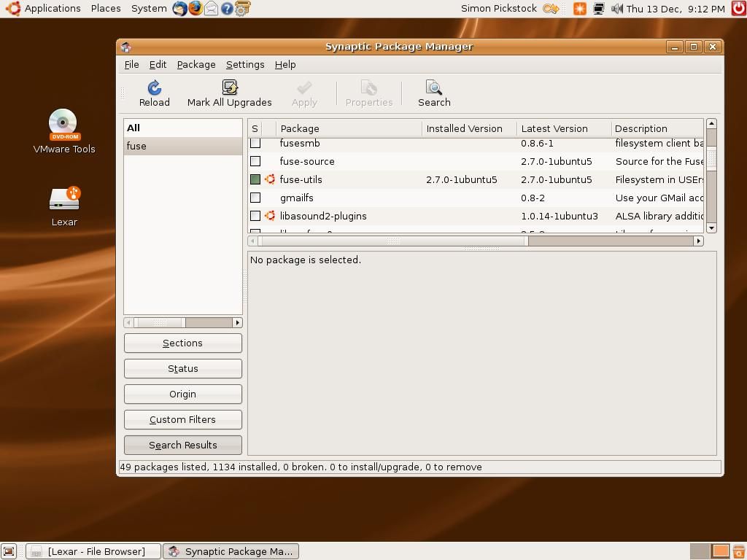
Task: Click the Mark All Upgrades toolbar icon
Action: (x=229, y=87)
